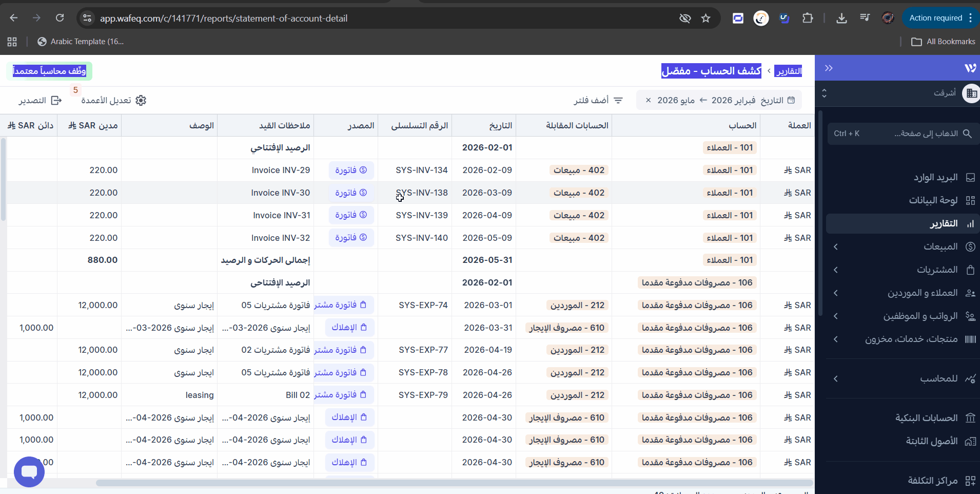Expand الرواتب و الموظفين menu chevron
Image resolution: width=980 pixels, height=494 pixels.
pyautogui.click(x=836, y=316)
